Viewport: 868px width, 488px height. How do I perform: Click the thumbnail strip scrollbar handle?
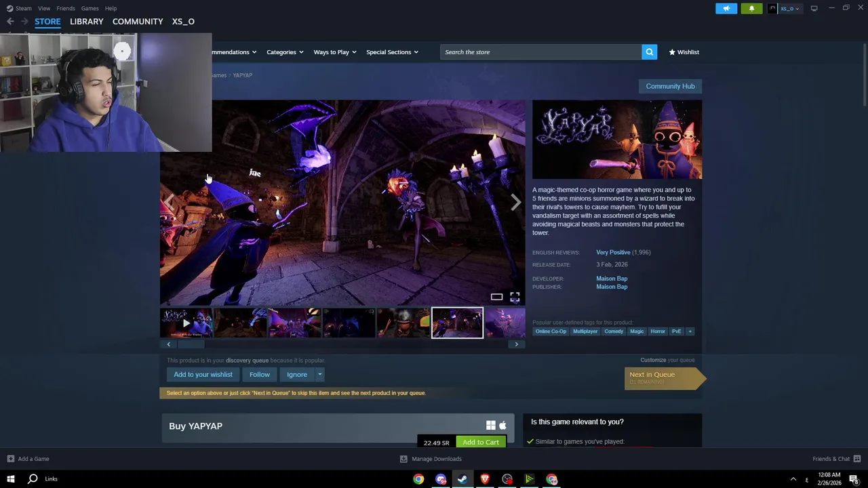191,344
